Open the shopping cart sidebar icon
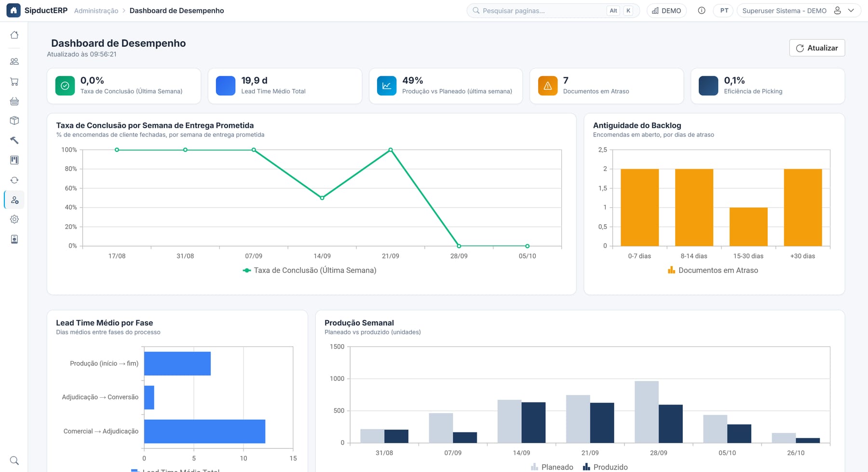 coord(14,81)
